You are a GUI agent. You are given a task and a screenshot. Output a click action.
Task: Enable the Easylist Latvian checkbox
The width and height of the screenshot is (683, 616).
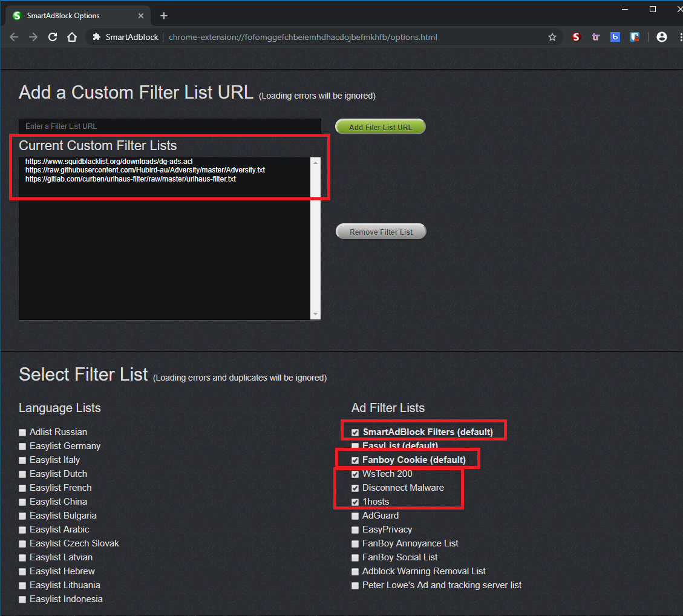pyautogui.click(x=22, y=558)
